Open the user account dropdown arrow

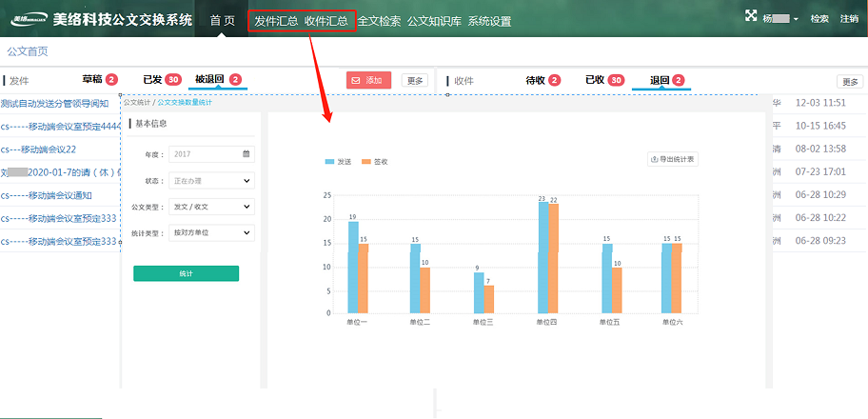click(x=796, y=19)
